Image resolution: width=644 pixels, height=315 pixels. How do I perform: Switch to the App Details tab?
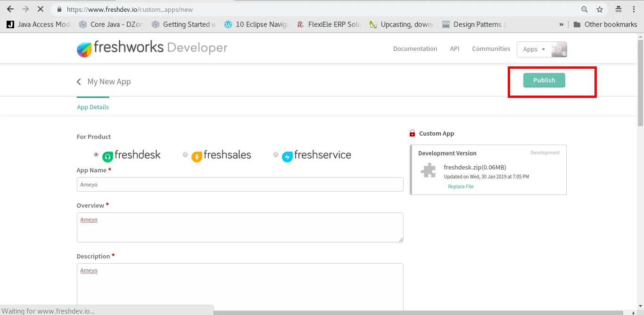93,107
